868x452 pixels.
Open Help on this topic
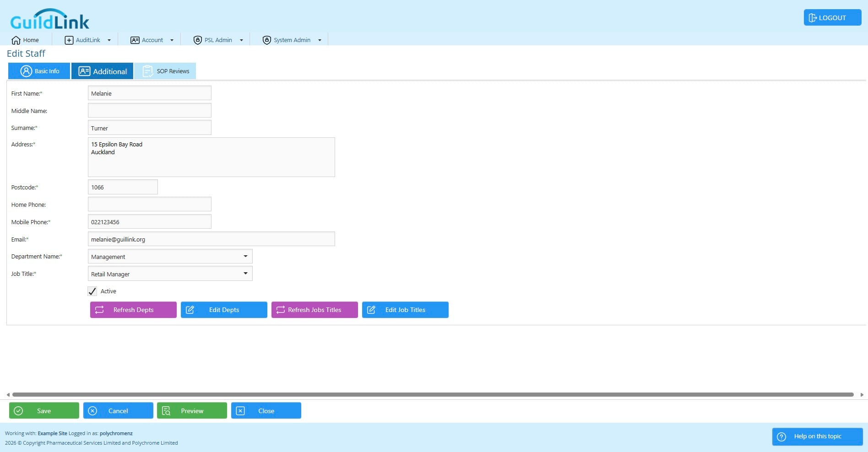point(817,436)
